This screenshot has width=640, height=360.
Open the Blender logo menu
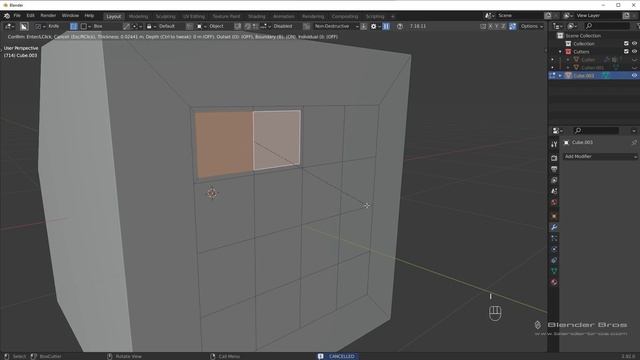(7, 16)
